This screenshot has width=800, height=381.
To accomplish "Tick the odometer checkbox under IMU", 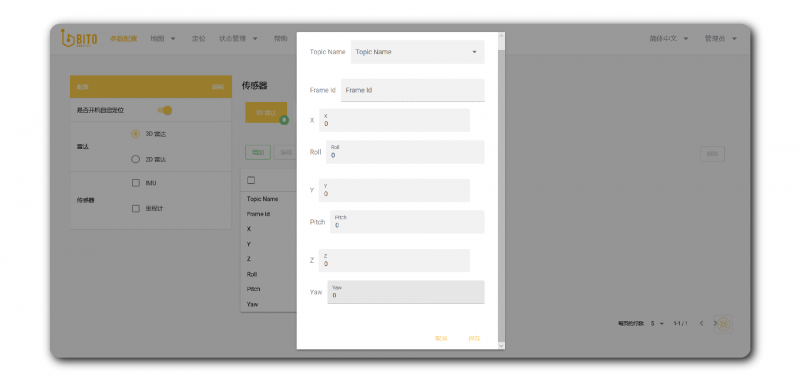I will (136, 209).
